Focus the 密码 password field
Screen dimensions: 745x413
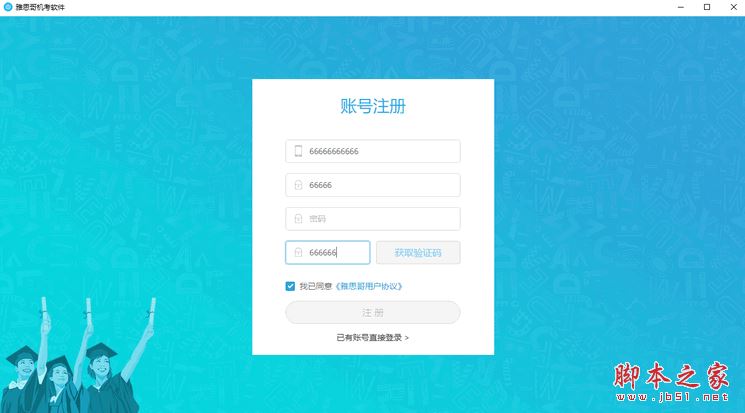[372, 219]
